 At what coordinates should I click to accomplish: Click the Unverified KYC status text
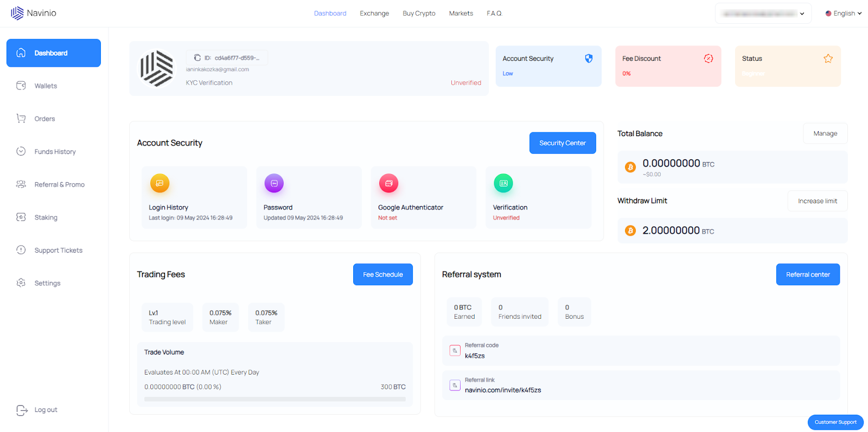pos(466,83)
